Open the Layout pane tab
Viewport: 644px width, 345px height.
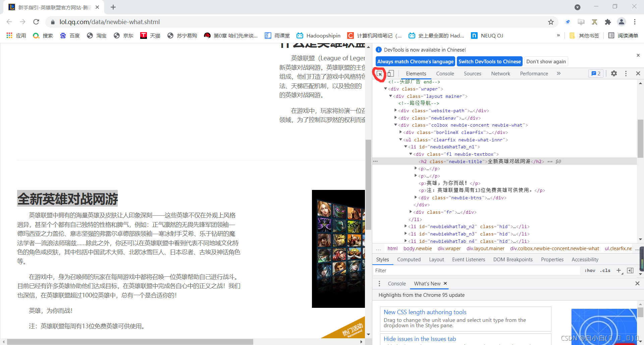coord(436,259)
